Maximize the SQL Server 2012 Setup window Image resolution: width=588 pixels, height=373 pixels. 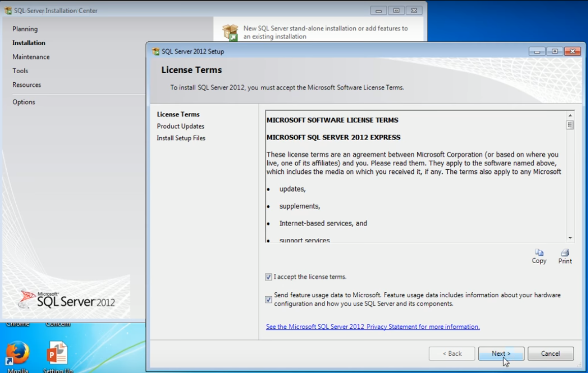[x=554, y=51]
